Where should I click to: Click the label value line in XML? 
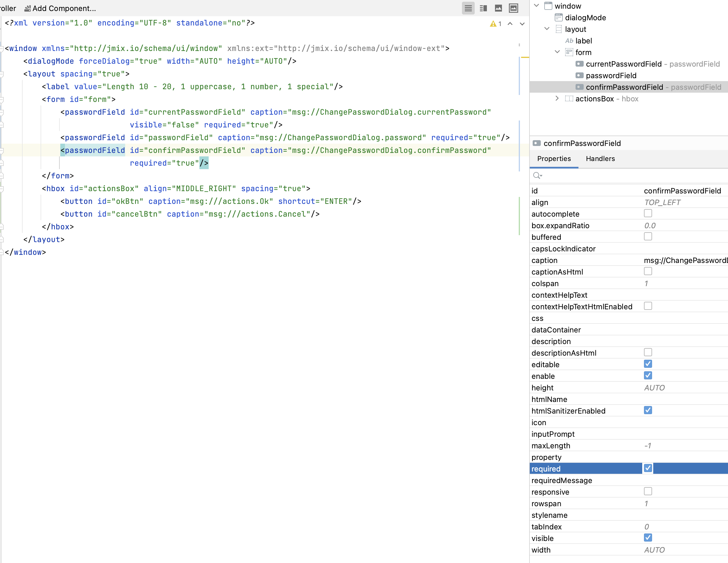192,87
